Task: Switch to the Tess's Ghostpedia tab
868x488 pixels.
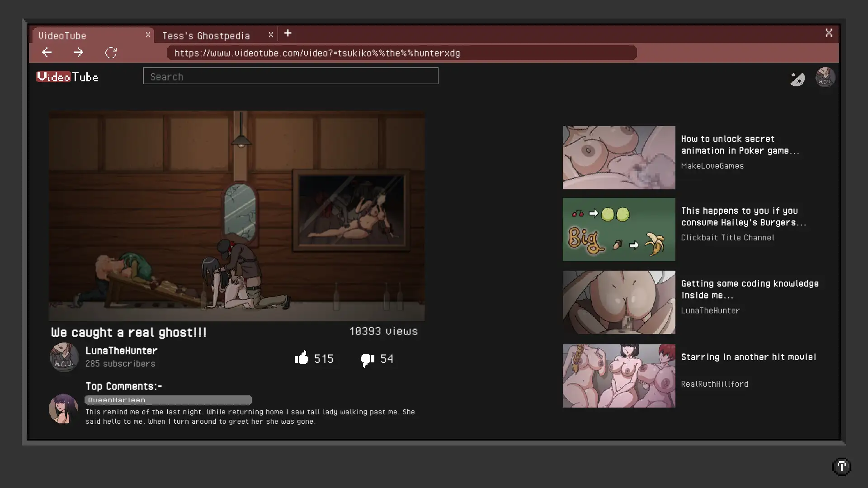Action: tap(206, 35)
